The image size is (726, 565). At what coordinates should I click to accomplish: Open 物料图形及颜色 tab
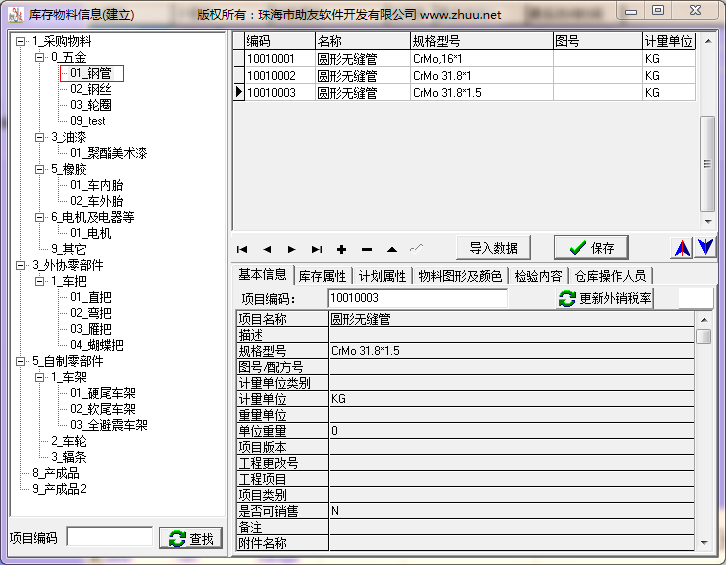pos(460,276)
